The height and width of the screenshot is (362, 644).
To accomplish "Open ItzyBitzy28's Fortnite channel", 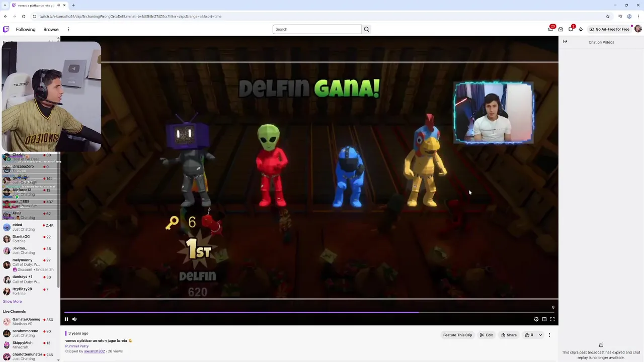I will pyautogui.click(x=30, y=291).
